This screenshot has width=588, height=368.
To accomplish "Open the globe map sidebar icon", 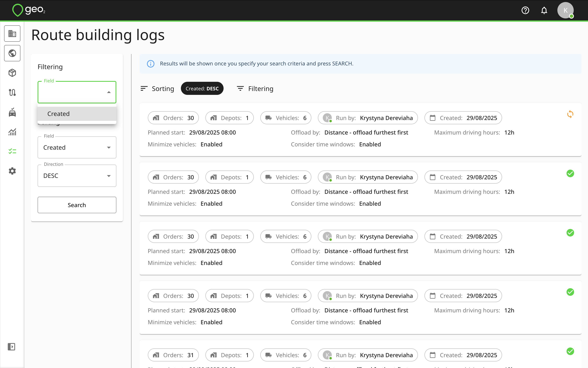I will (12, 53).
